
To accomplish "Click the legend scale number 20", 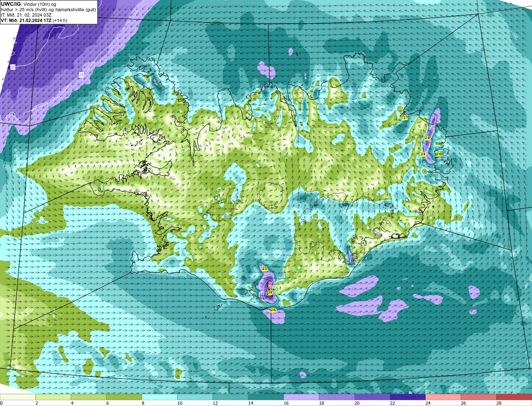I will tap(357, 403).
